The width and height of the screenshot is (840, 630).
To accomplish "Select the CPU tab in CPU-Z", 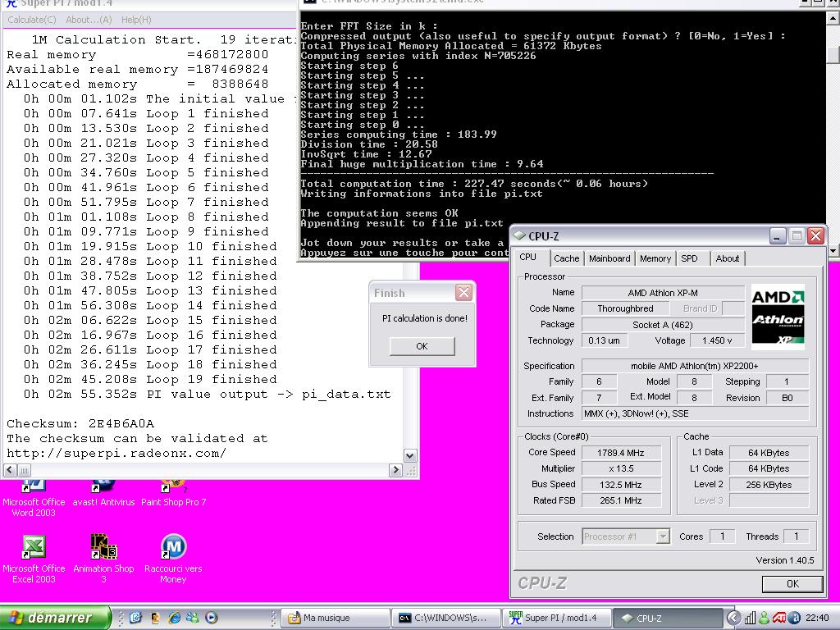I will coord(528,257).
